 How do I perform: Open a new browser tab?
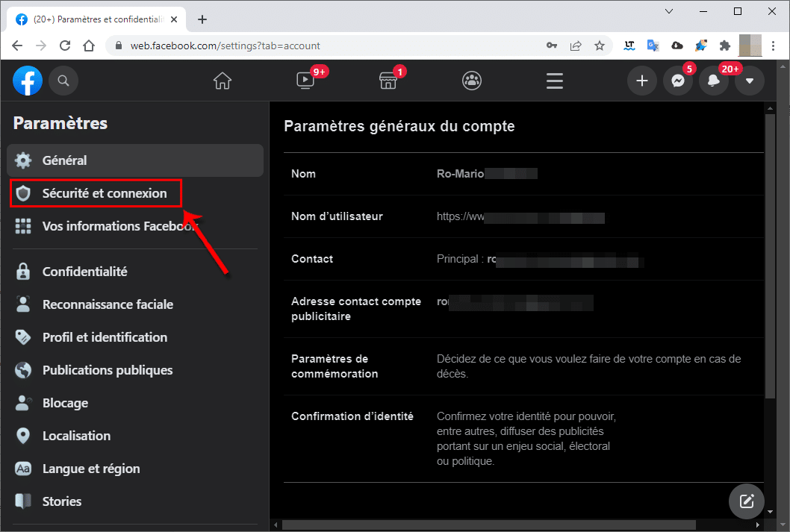(202, 19)
